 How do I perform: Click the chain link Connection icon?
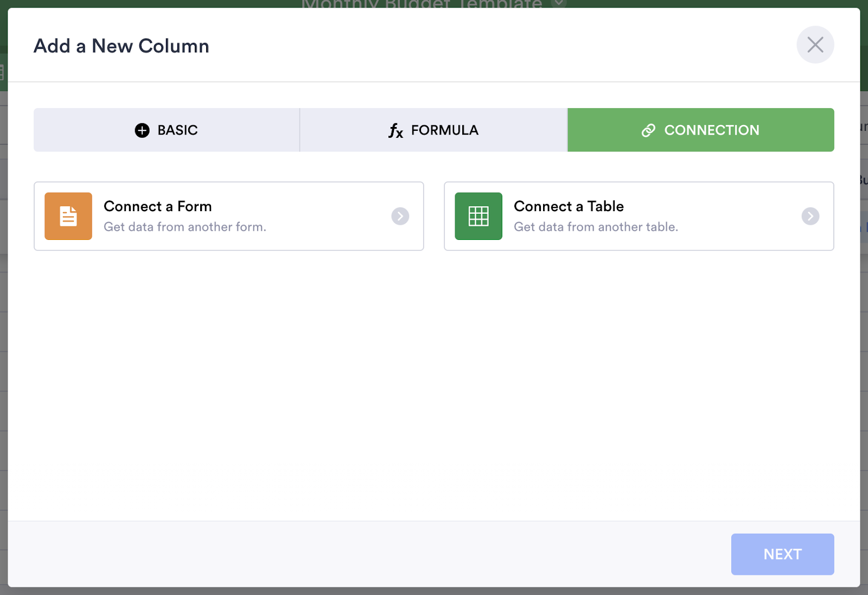[648, 130]
